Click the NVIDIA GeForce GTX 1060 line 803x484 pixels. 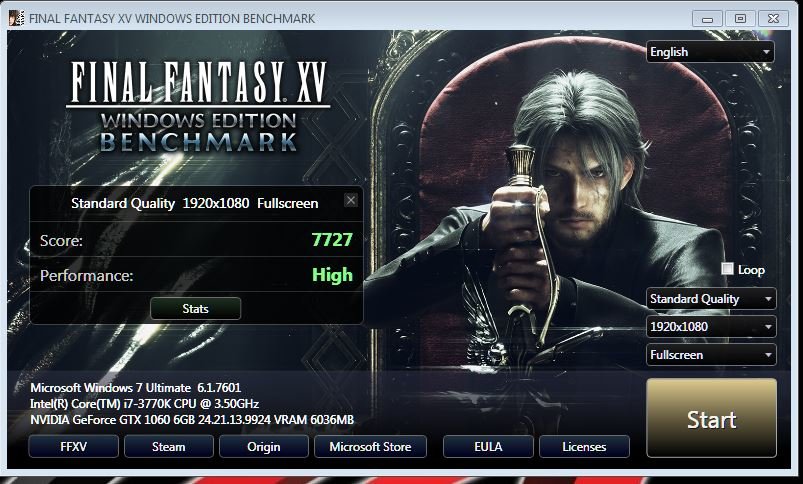(x=192, y=420)
